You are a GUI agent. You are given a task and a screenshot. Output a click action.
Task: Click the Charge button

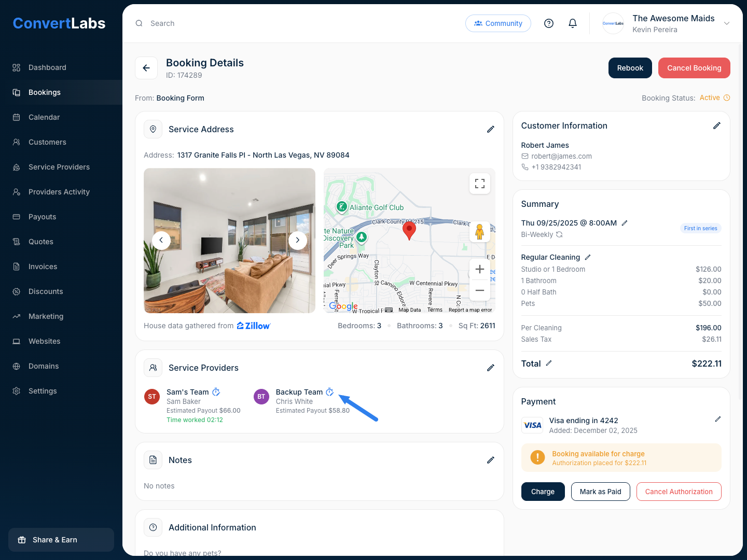click(x=543, y=492)
